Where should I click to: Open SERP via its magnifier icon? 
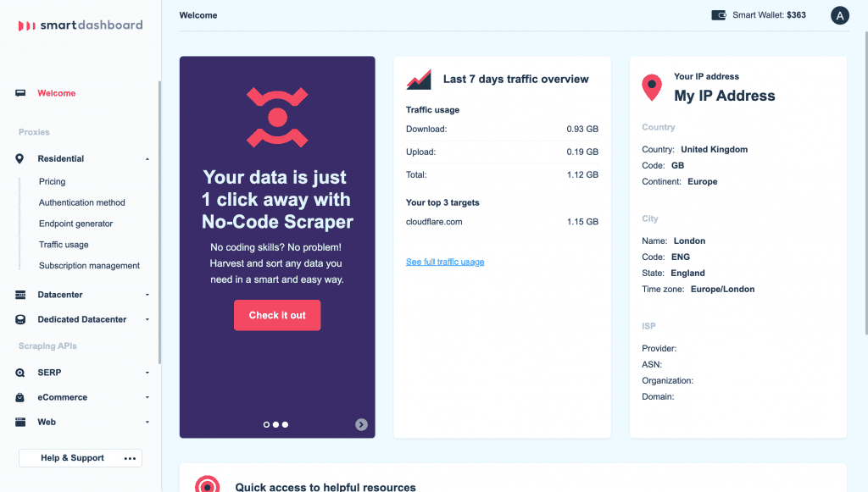(19, 373)
